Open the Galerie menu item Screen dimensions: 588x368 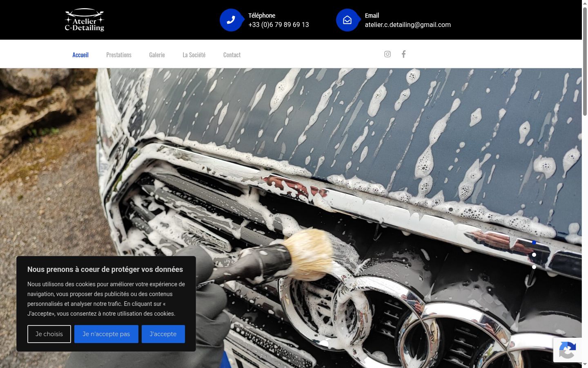(x=157, y=55)
